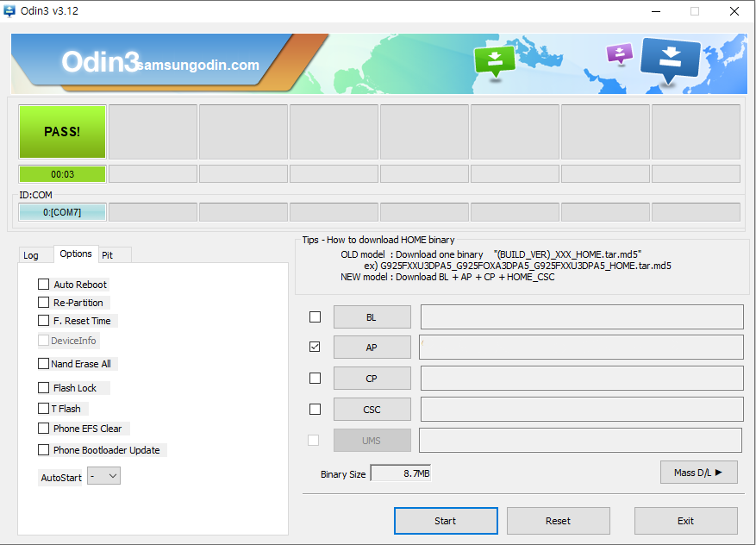Image resolution: width=756 pixels, height=545 pixels.
Task: Click the AP file path field
Action: (581, 348)
